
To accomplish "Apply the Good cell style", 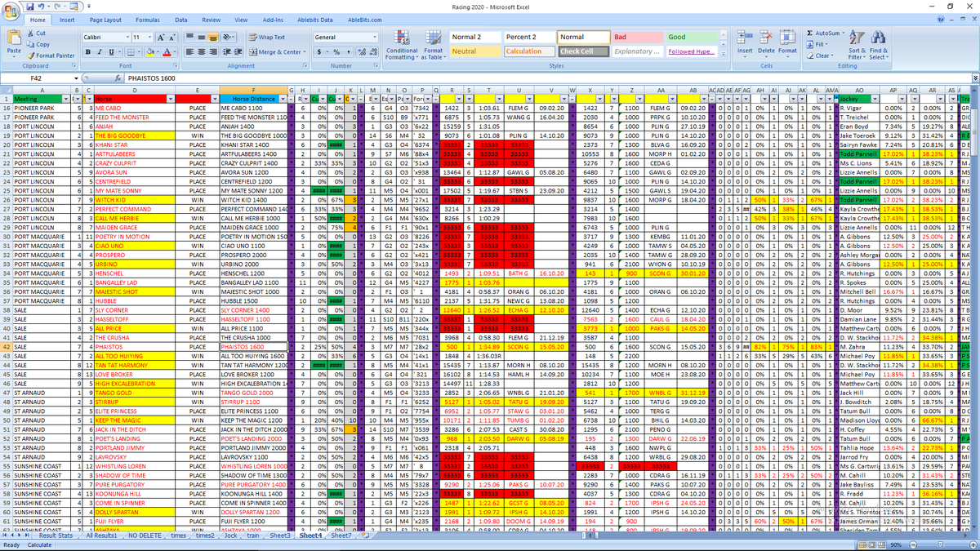I will (x=692, y=37).
